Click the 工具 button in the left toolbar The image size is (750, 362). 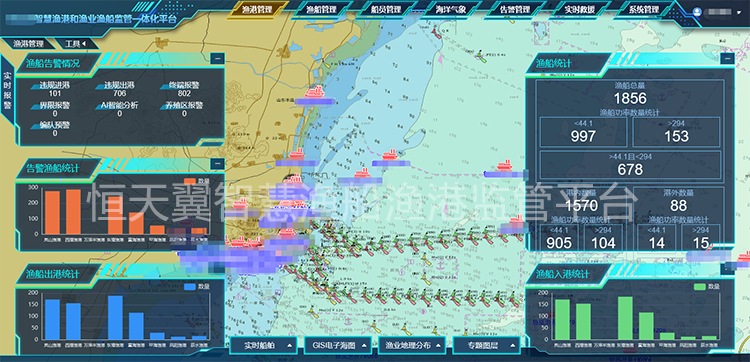click(x=75, y=44)
